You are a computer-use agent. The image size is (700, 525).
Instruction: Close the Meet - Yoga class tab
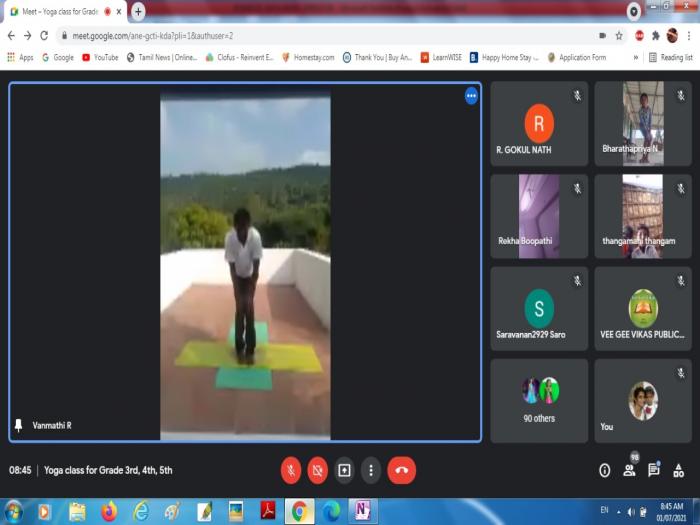pyautogui.click(x=119, y=12)
